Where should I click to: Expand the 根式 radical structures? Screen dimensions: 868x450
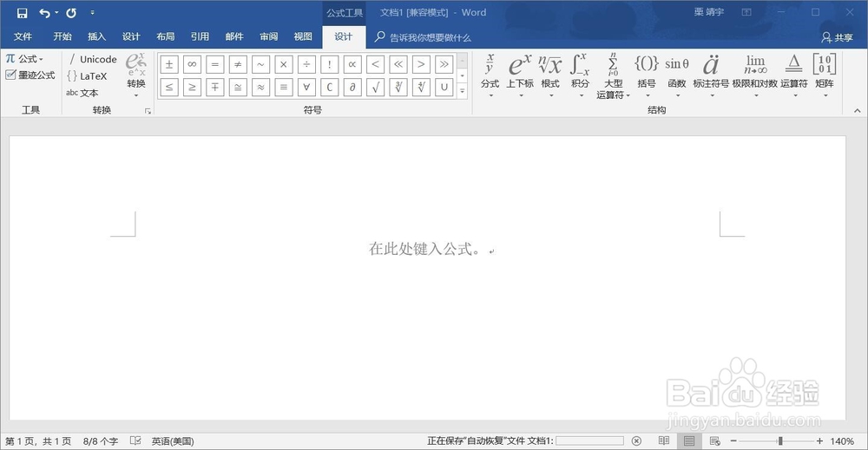[550, 75]
